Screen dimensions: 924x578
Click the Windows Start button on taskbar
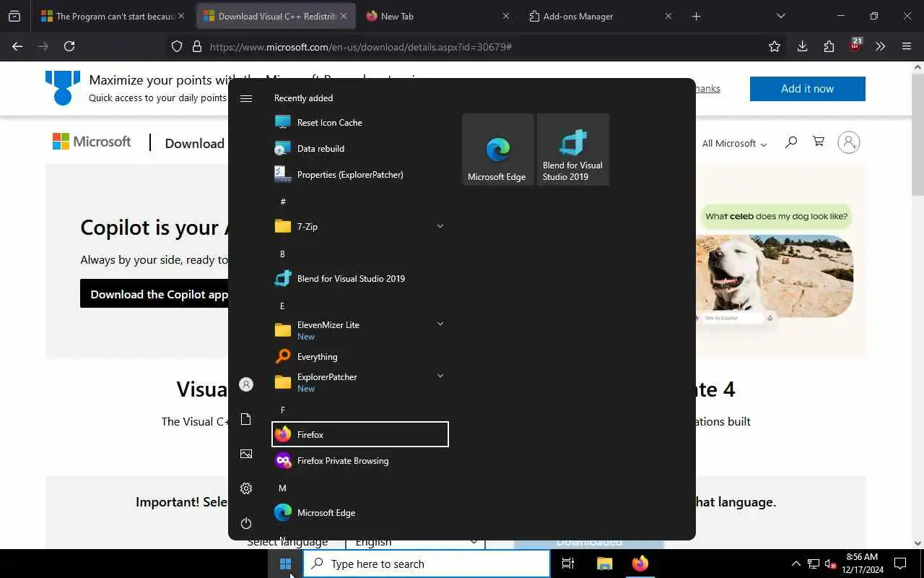click(x=285, y=564)
